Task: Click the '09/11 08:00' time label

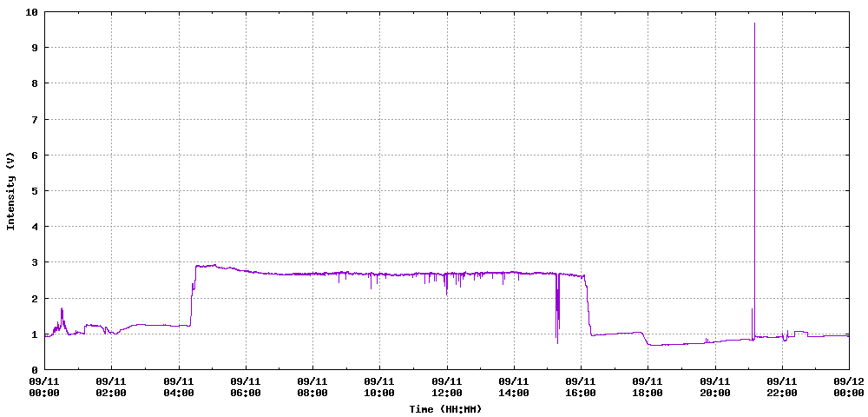Action: 312,387
